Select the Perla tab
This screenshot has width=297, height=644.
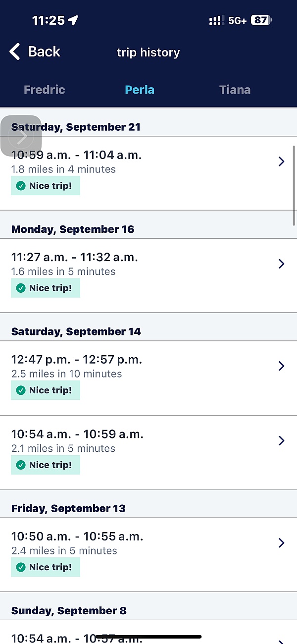click(140, 90)
